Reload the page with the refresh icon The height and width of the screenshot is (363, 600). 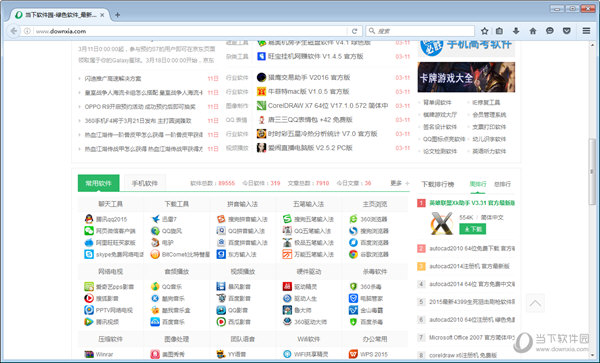[354, 31]
